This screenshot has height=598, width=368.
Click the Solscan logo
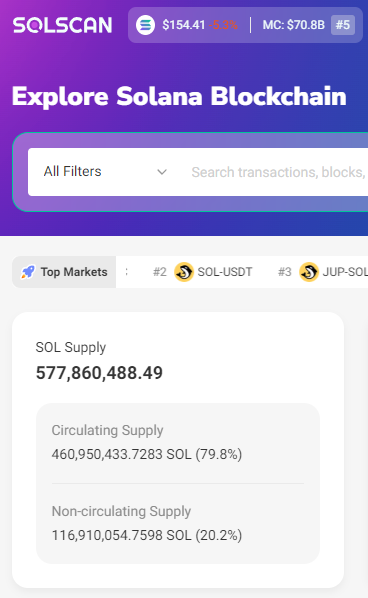coord(62,25)
